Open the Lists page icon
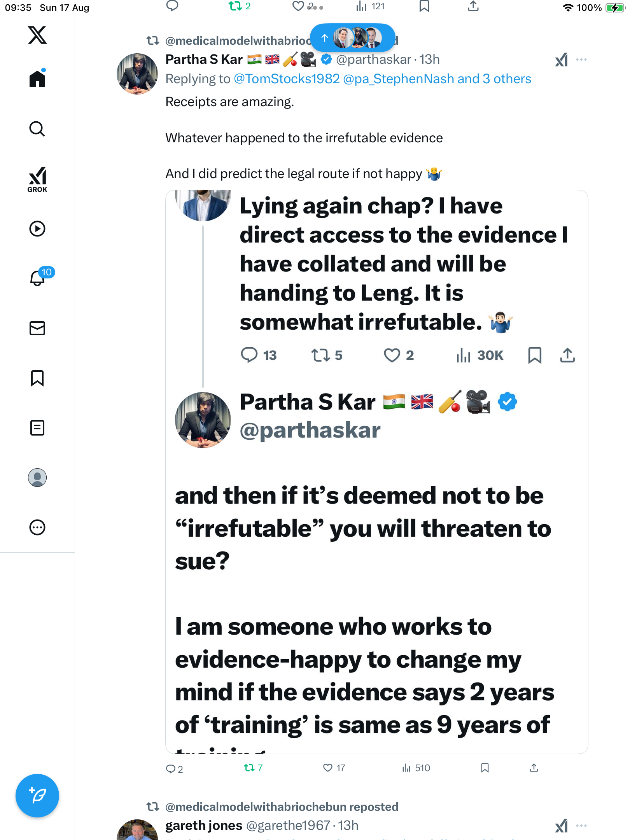 pos(37,428)
